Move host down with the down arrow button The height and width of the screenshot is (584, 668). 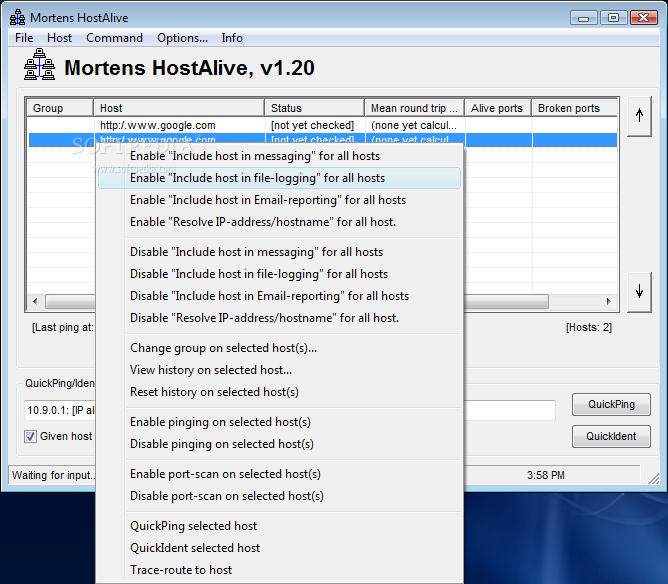pyautogui.click(x=639, y=292)
